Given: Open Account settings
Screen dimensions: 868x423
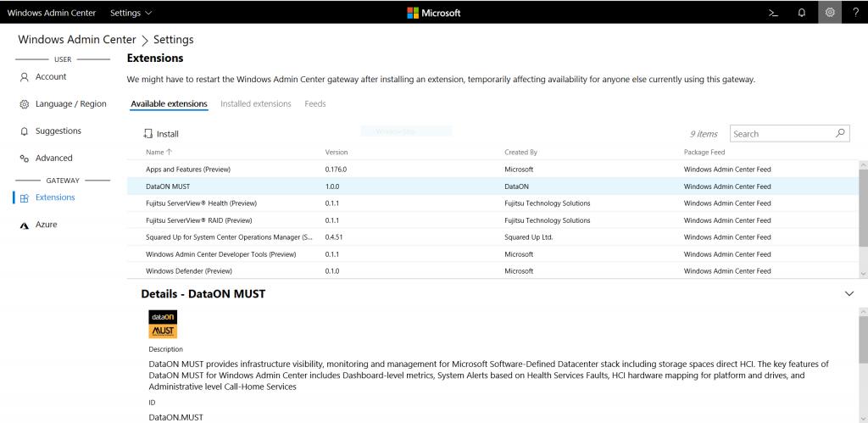Looking at the screenshot, I should click(x=51, y=77).
